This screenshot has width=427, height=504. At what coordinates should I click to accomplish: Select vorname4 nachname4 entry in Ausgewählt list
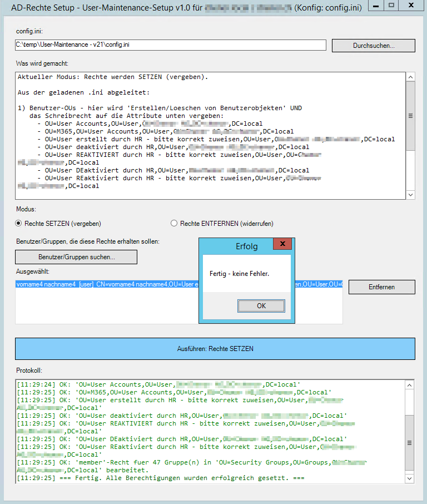click(x=179, y=284)
